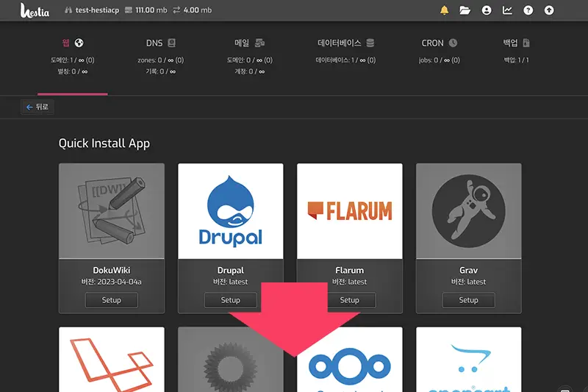Select the DokuWiki logo thumbnail

[112, 211]
